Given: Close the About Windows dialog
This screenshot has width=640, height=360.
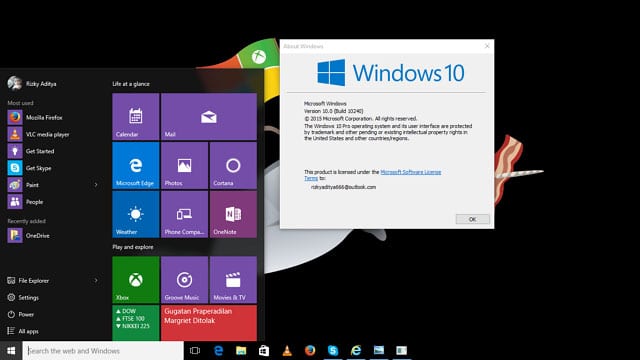Looking at the screenshot, I should tap(487, 46).
